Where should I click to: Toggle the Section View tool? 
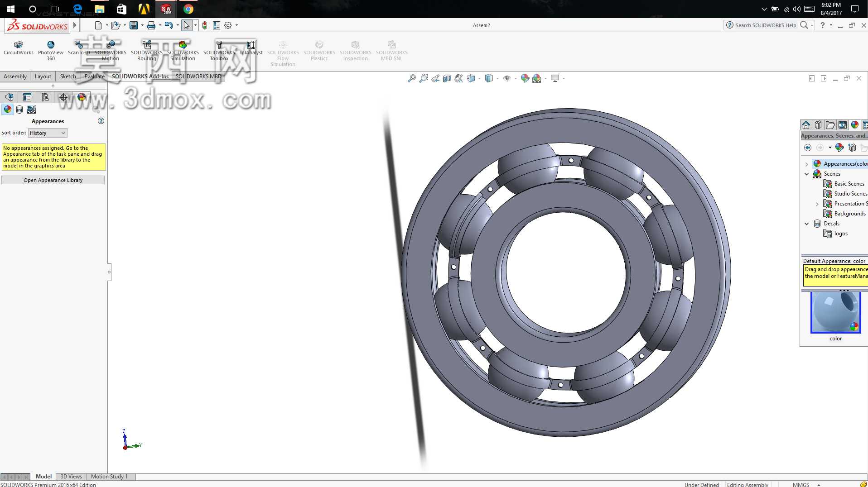pos(447,79)
